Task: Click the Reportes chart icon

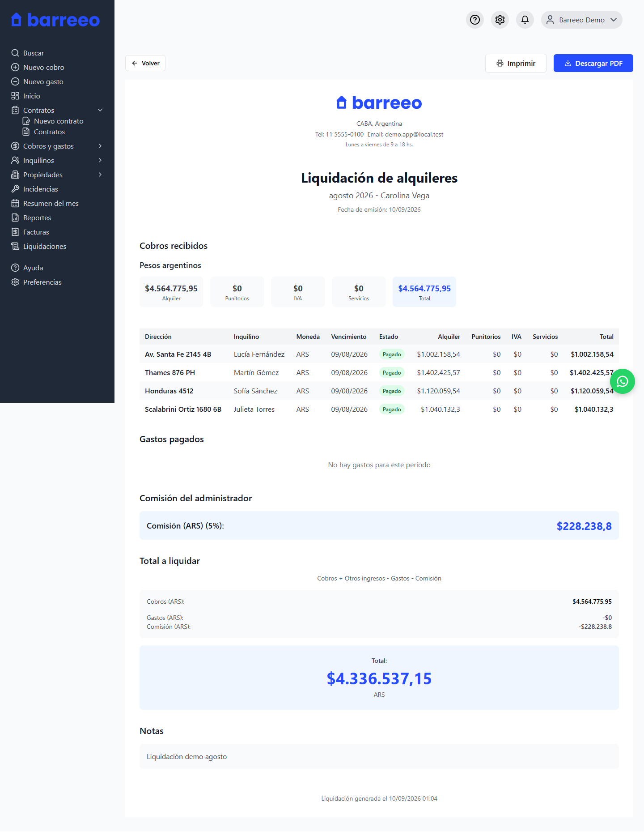Action: (x=15, y=218)
